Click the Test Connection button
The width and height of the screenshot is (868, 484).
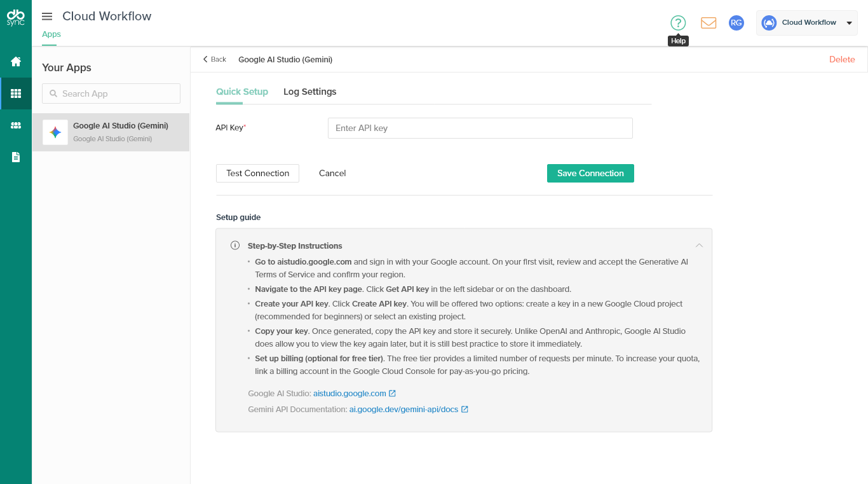pos(257,173)
